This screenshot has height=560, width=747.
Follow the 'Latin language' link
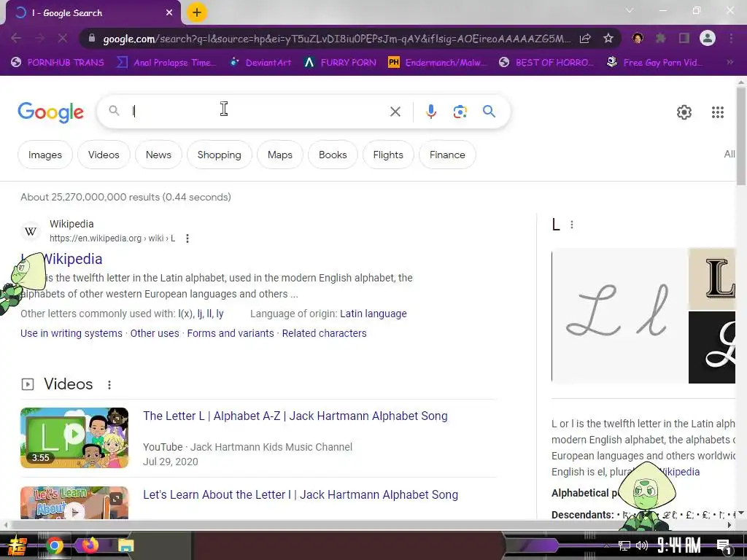coord(373,314)
